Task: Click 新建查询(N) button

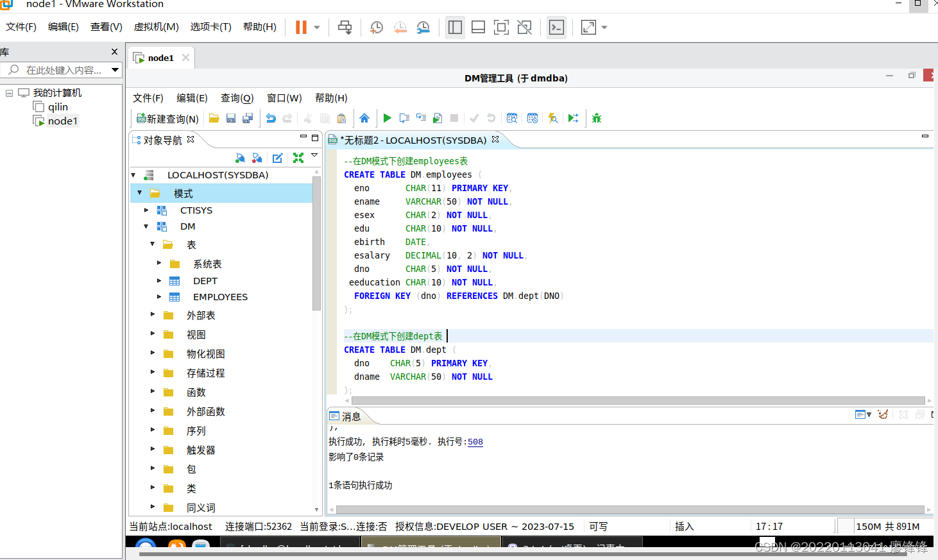Action: tap(167, 119)
